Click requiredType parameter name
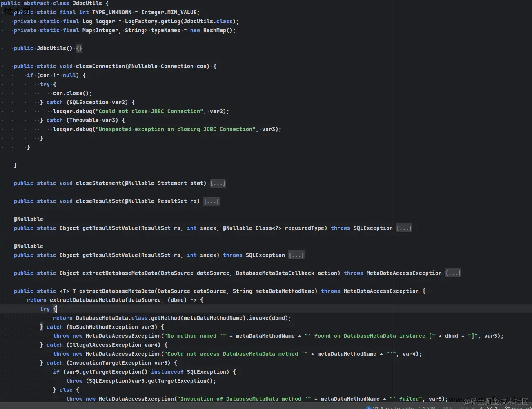Viewport: 532px width, 409px height. pos(305,228)
